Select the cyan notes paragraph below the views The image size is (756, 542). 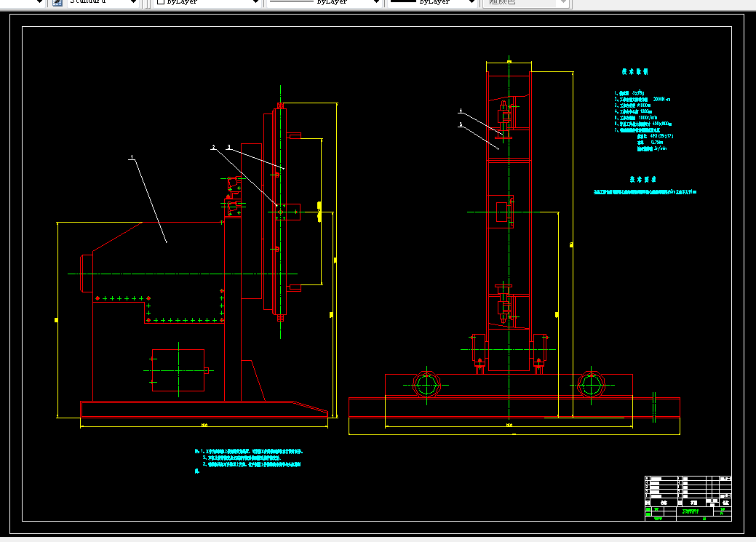(248, 461)
